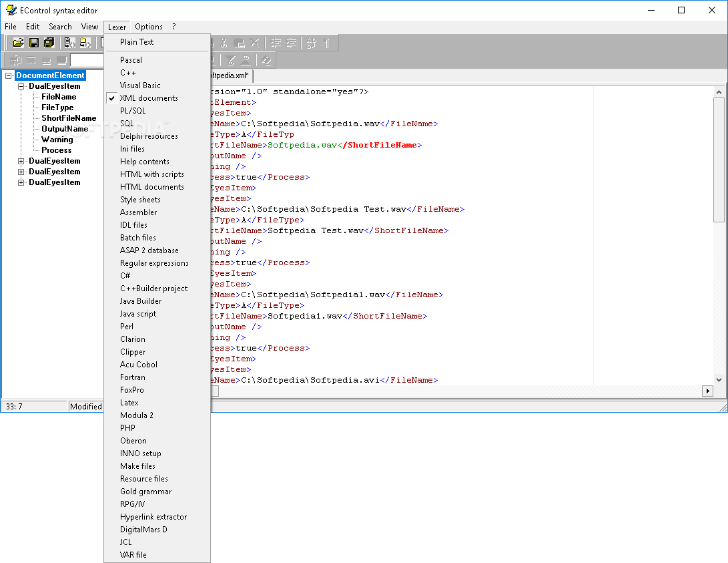Click the Open file toolbar icon
The width and height of the screenshot is (728, 563).
(x=18, y=43)
